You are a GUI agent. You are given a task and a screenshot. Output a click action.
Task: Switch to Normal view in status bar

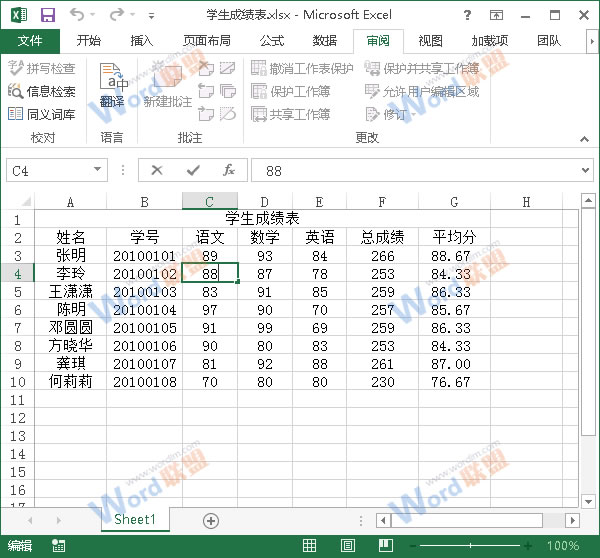point(310,546)
